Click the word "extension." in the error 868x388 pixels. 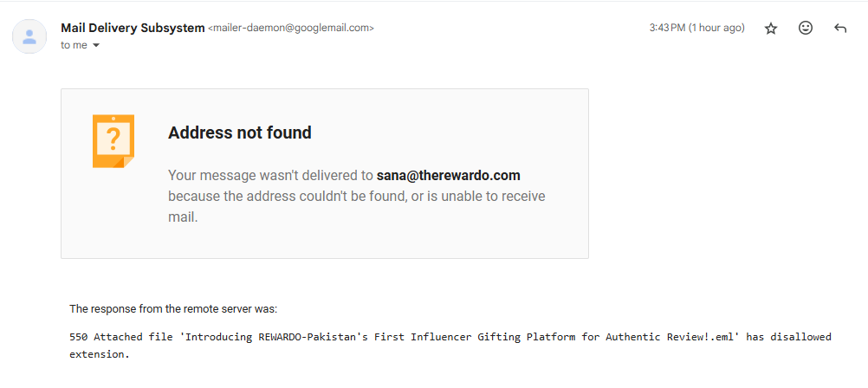coord(99,354)
